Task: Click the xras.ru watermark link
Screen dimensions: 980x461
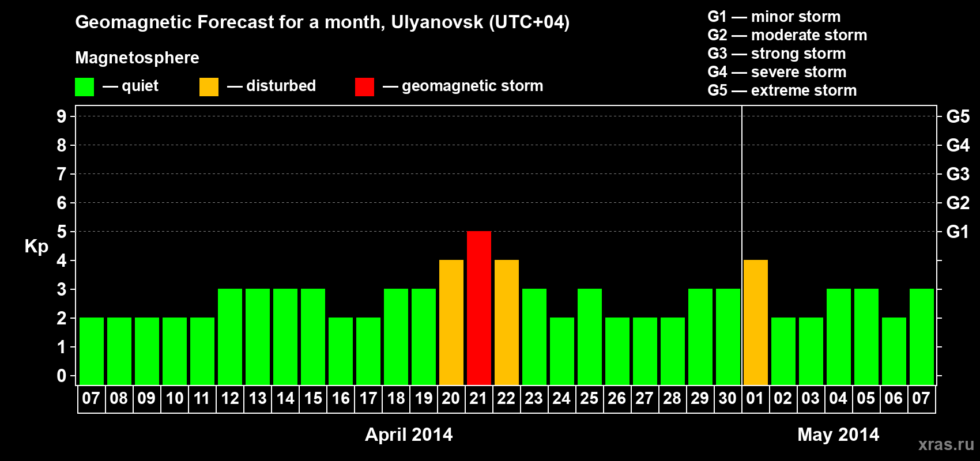Action: [946, 444]
